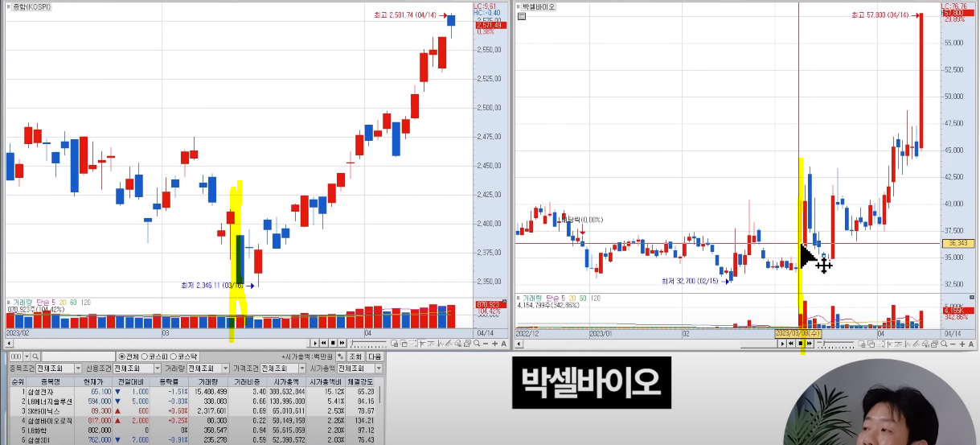This screenshot has height=445, width=980.
Task: Select the LG화학 row
Action: click(x=191, y=431)
